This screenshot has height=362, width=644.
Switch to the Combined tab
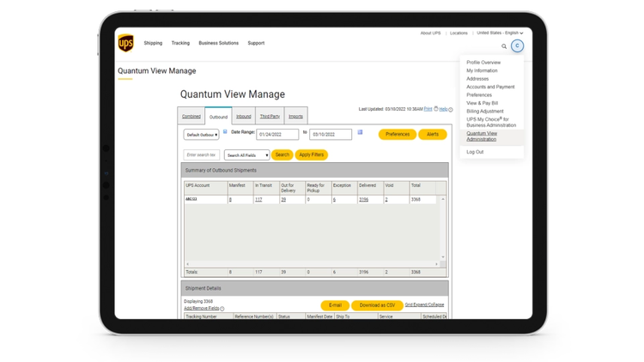tap(191, 116)
